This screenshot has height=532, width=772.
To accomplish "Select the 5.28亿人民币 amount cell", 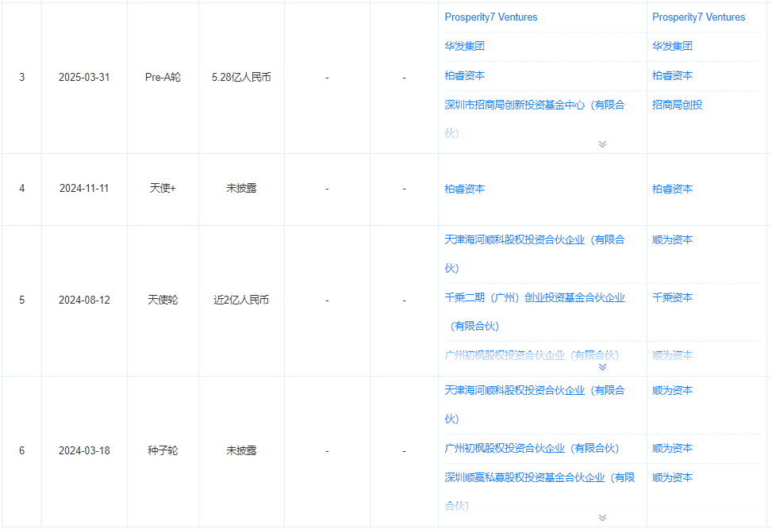I will click(240, 76).
